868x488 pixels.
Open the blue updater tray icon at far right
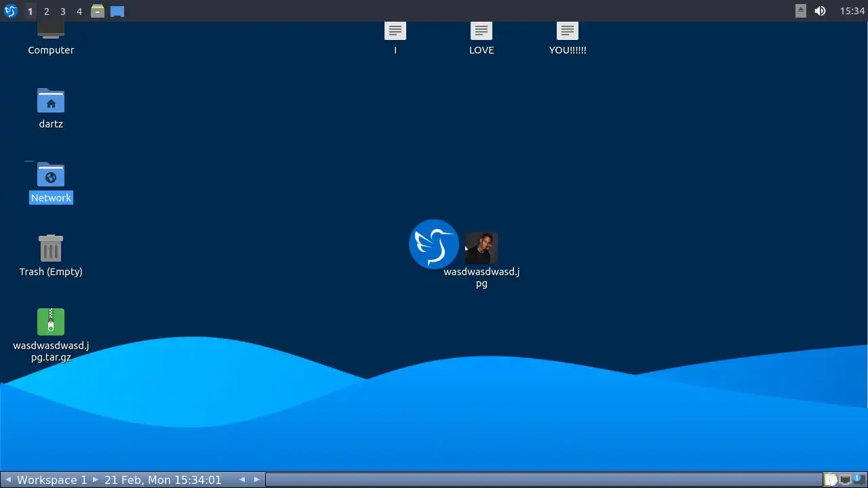coord(858,479)
